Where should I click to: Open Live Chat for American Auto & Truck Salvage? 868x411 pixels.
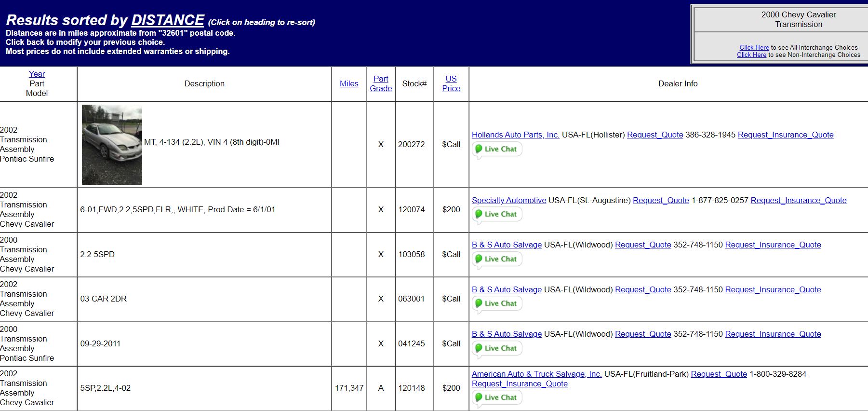(497, 398)
